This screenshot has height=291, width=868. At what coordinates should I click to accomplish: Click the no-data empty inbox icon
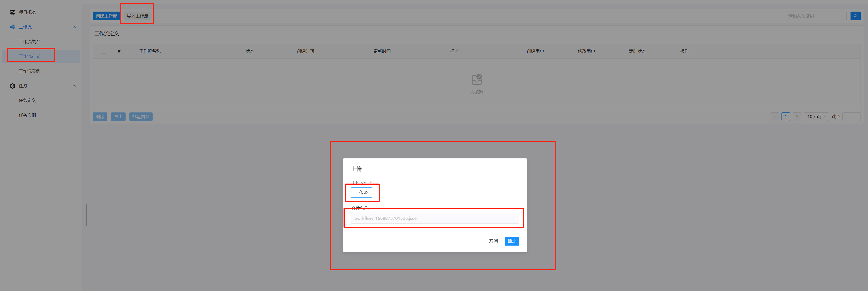[x=476, y=80]
